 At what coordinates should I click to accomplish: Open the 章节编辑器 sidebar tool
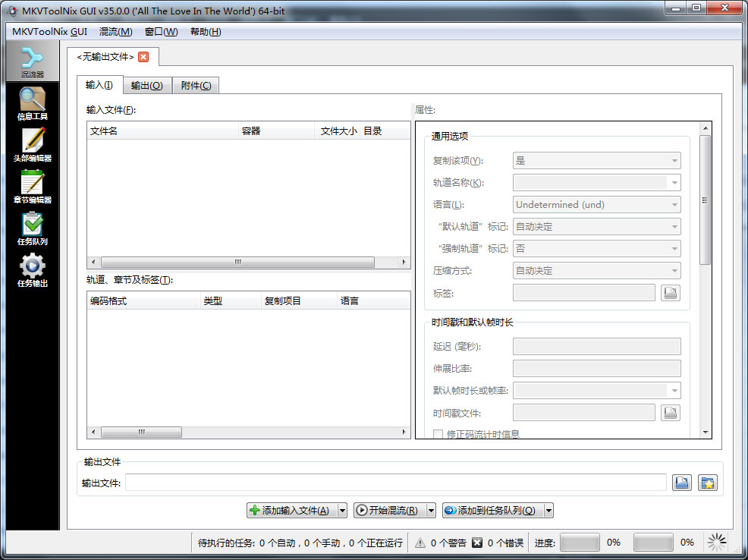tap(32, 187)
